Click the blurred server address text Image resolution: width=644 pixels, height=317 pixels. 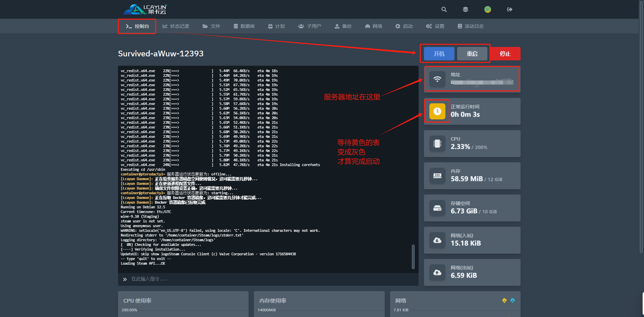tap(482, 82)
